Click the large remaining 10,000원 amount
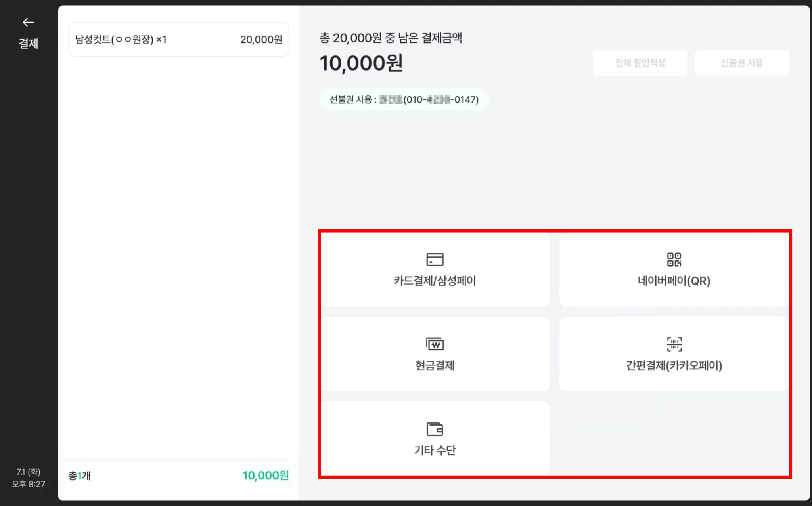The image size is (812, 506). (x=361, y=63)
